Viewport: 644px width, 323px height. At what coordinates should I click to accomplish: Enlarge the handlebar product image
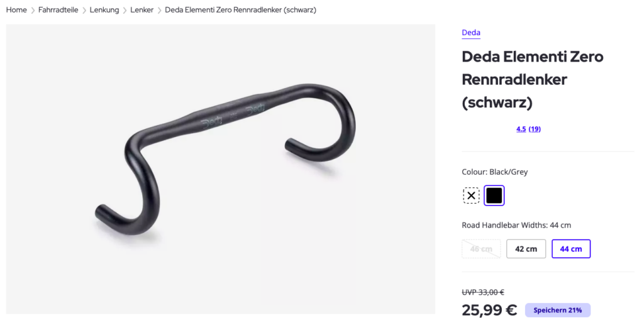221,169
